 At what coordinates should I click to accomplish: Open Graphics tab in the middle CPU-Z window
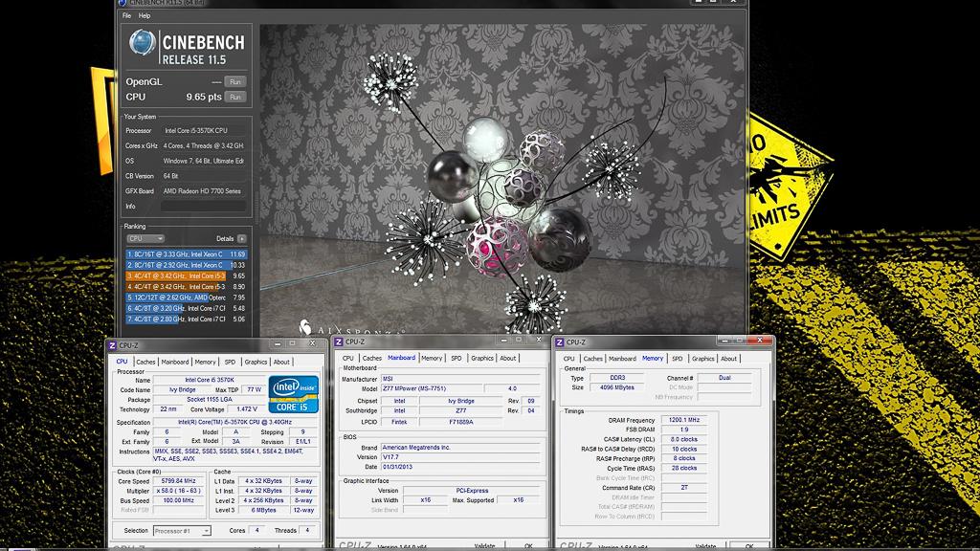coord(482,358)
